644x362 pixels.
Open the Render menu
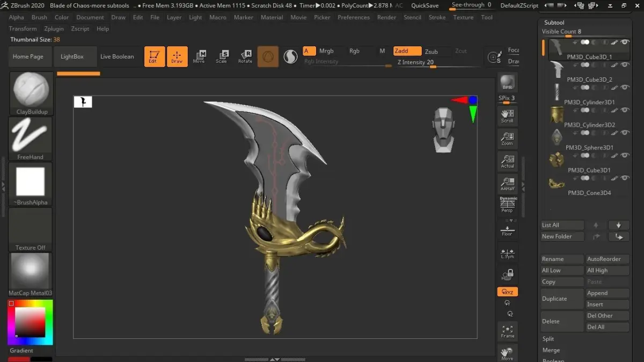click(386, 17)
